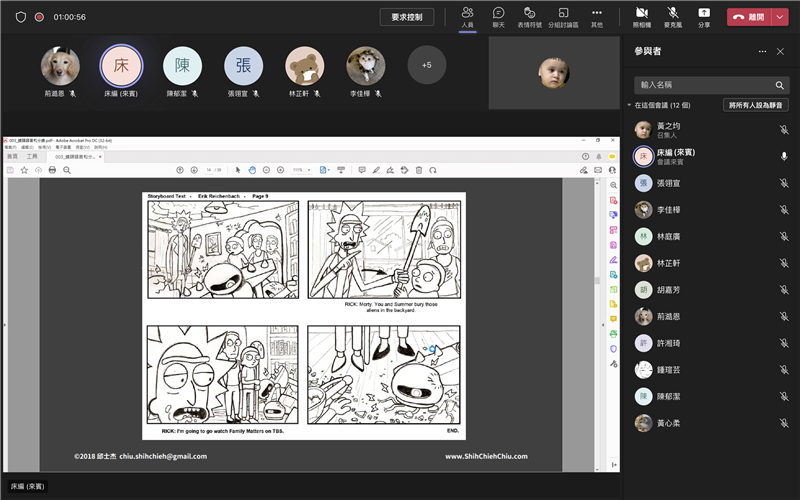The width and height of the screenshot is (800, 500).
Task: Click 將所有人設為靜音 mute all button
Action: point(755,105)
